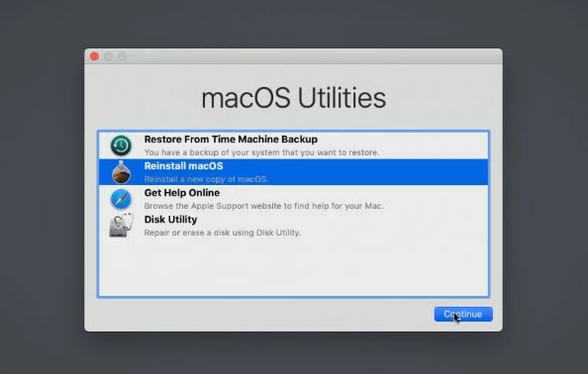Image resolution: width=588 pixels, height=374 pixels.
Task: Select the Reinstall macOS title text
Action: click(x=183, y=166)
